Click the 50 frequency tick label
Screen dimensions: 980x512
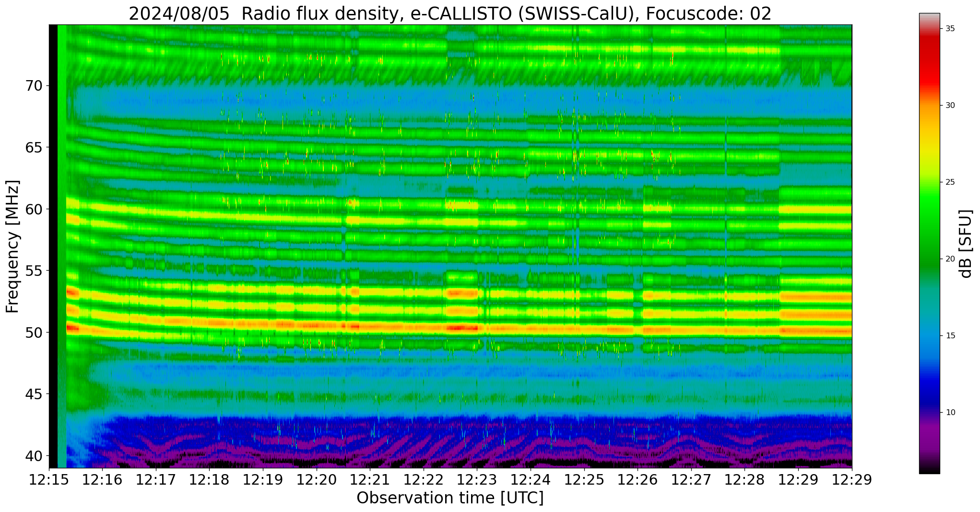tap(34, 332)
